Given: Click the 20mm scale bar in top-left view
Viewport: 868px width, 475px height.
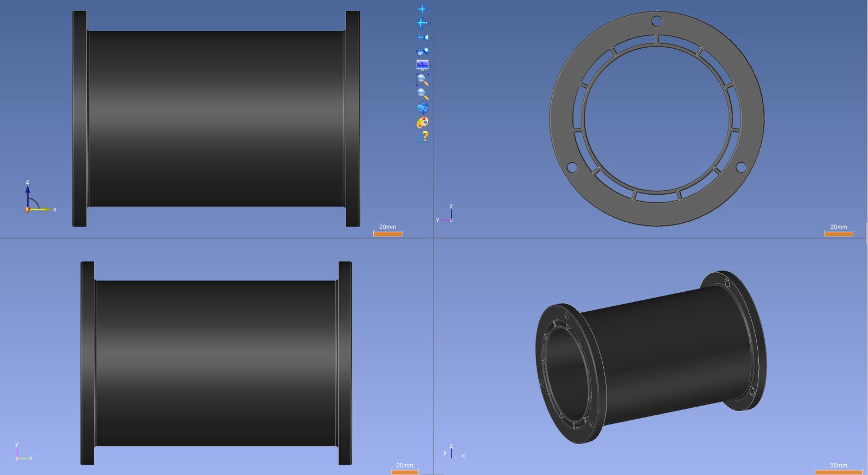Looking at the screenshot, I should point(387,234).
